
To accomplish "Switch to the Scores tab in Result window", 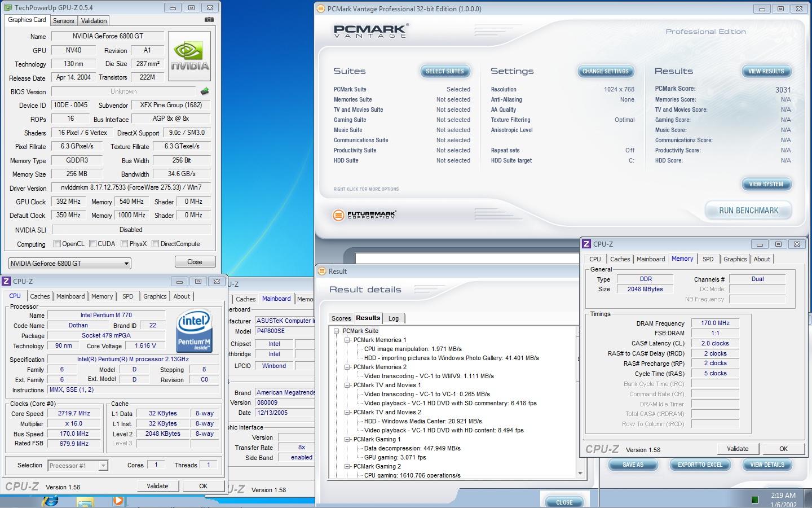I will pyautogui.click(x=341, y=318).
